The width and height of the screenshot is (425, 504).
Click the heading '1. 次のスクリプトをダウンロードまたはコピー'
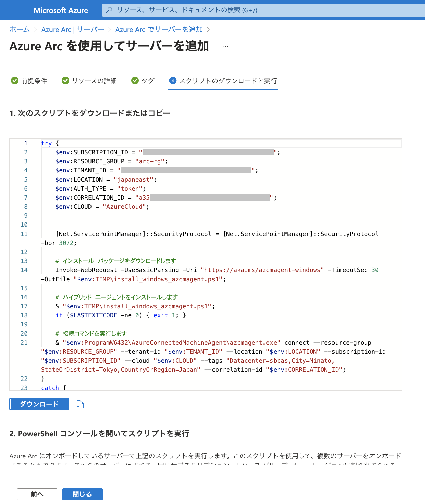click(x=90, y=113)
